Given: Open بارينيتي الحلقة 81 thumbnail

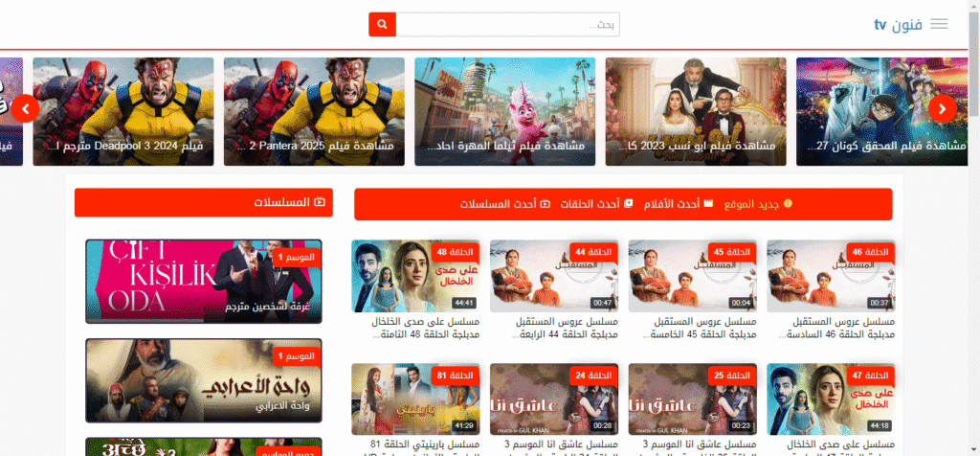Looking at the screenshot, I should [415, 399].
